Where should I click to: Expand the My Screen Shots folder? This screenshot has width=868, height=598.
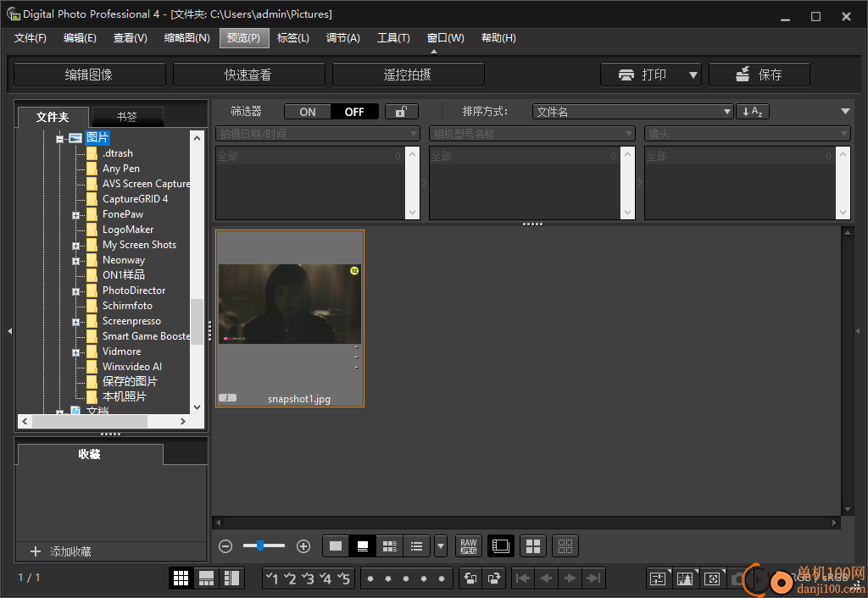(75, 246)
